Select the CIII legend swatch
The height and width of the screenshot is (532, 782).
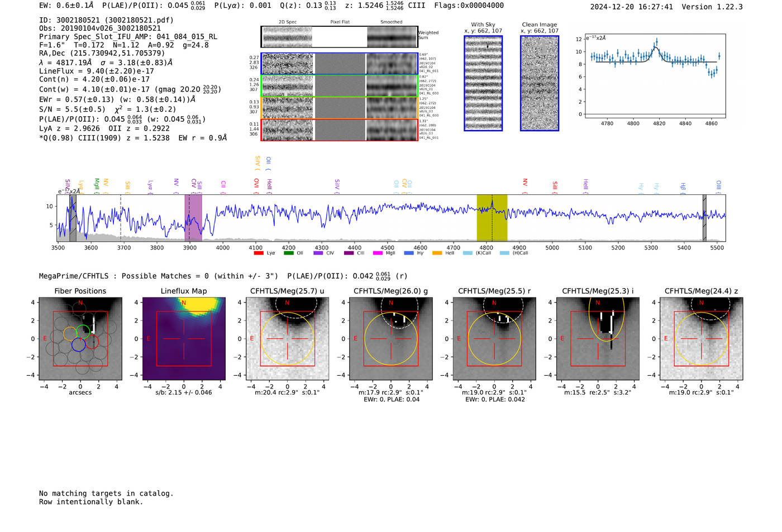click(349, 253)
